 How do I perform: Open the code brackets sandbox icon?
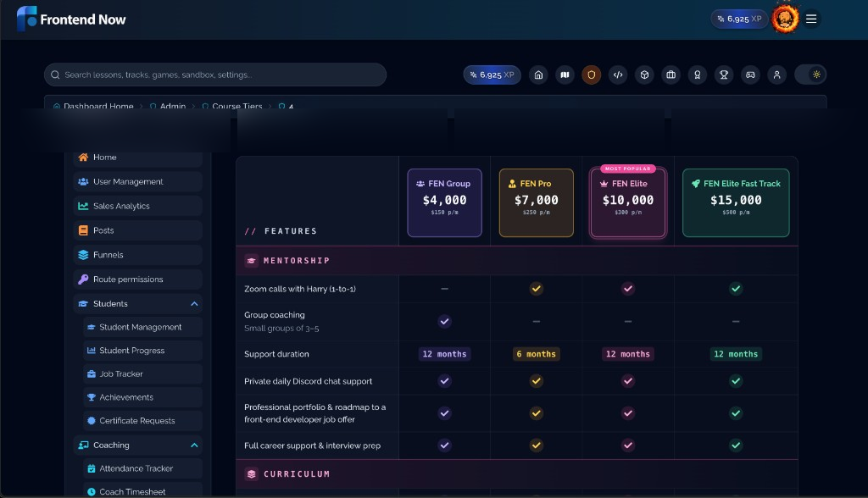[x=618, y=75]
